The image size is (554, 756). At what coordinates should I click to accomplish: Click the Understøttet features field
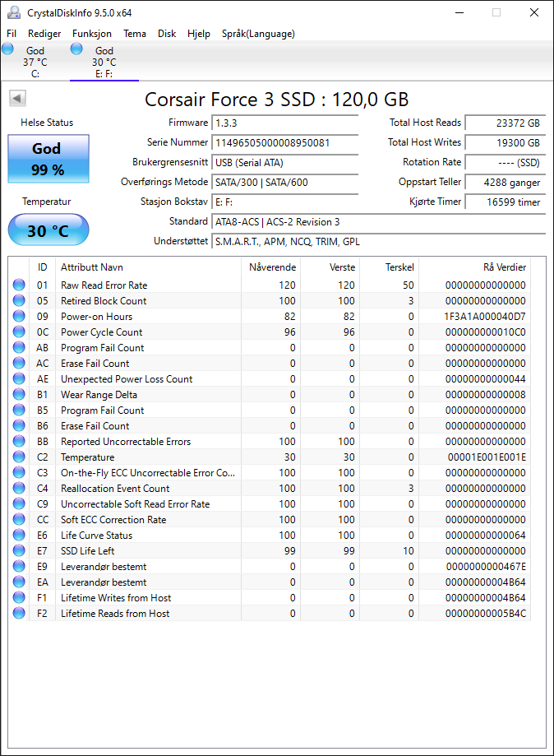tap(379, 242)
